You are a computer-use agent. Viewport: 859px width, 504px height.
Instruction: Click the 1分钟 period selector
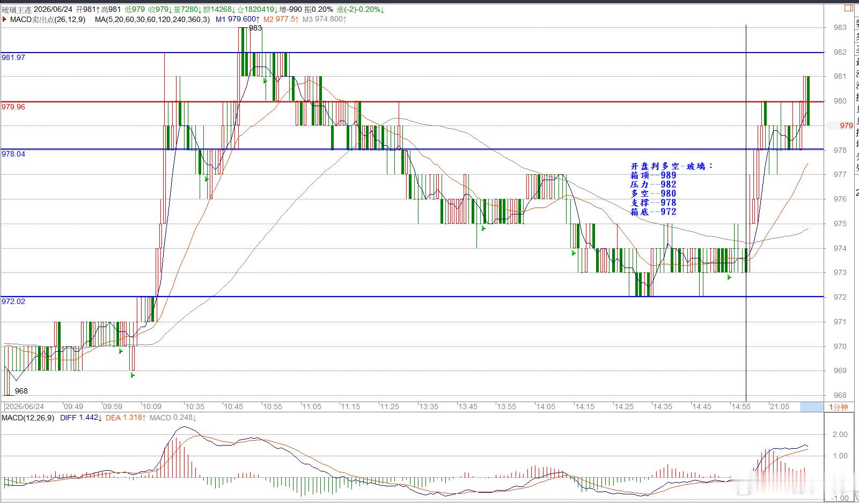(839, 407)
